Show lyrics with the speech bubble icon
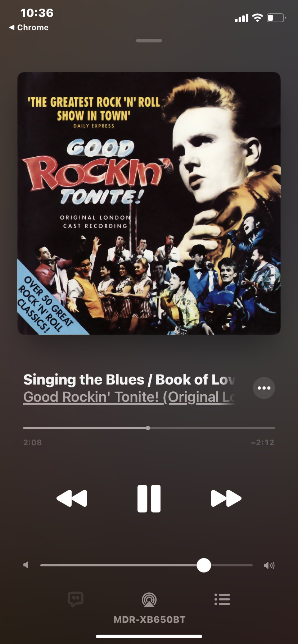298x644 pixels. click(x=76, y=599)
